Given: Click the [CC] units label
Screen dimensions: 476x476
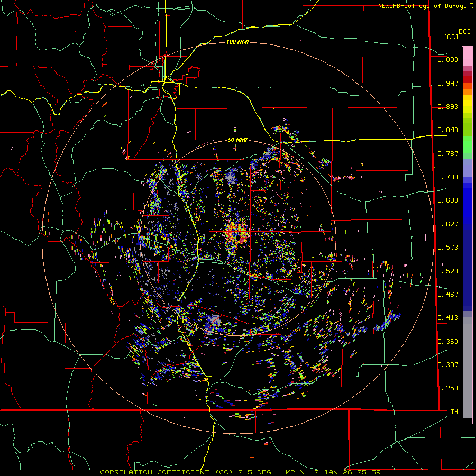Looking at the screenshot, I should [451, 36].
